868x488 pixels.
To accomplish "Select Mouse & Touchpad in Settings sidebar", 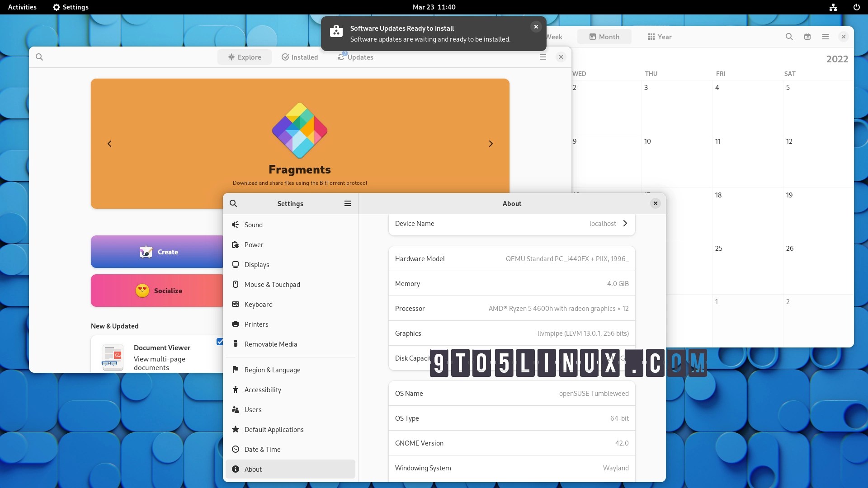I will pyautogui.click(x=272, y=284).
